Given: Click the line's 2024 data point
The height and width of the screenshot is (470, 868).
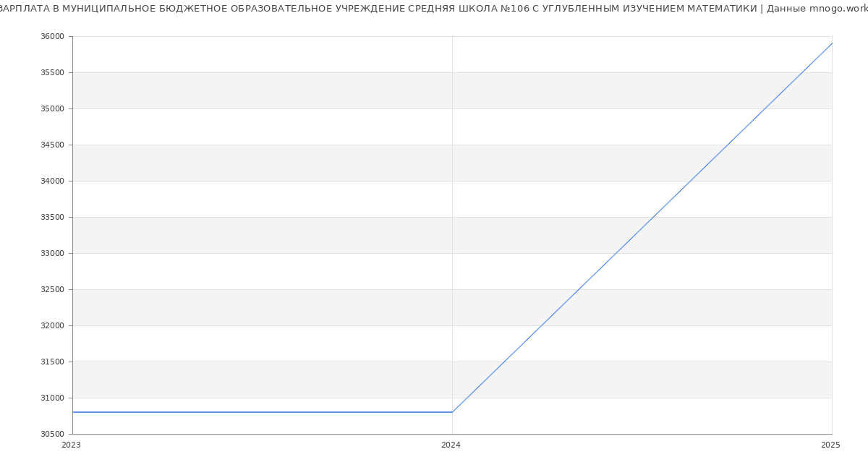Looking at the screenshot, I should coord(452,412).
